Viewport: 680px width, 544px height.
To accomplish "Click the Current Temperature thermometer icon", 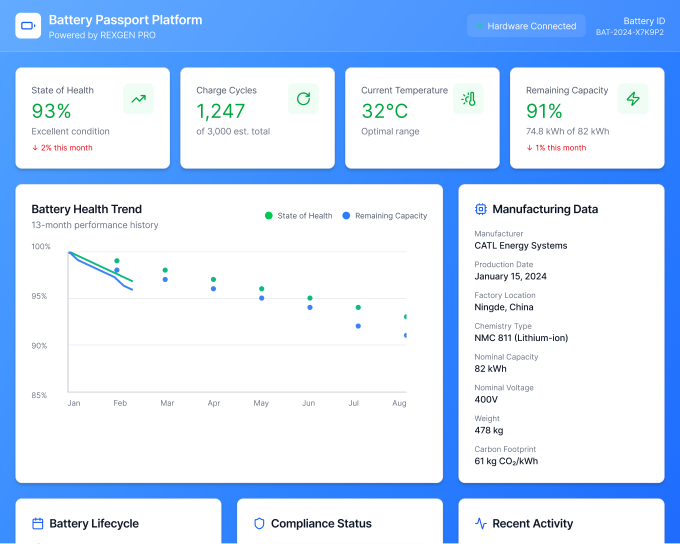I will point(468,99).
